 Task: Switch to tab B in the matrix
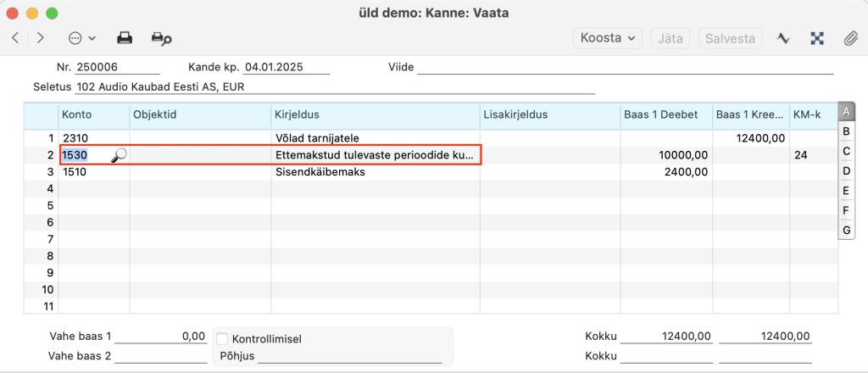point(845,131)
